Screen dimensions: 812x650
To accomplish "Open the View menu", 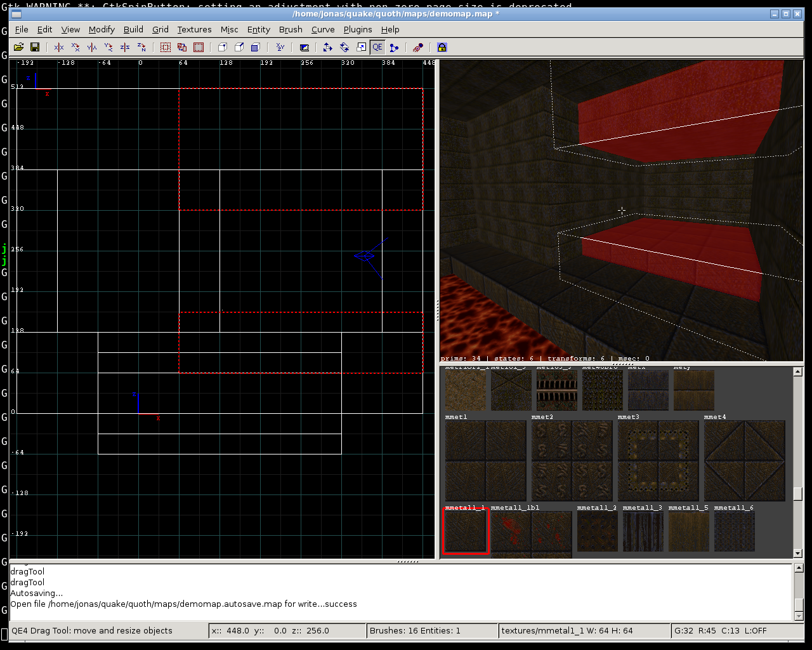I will coord(70,29).
